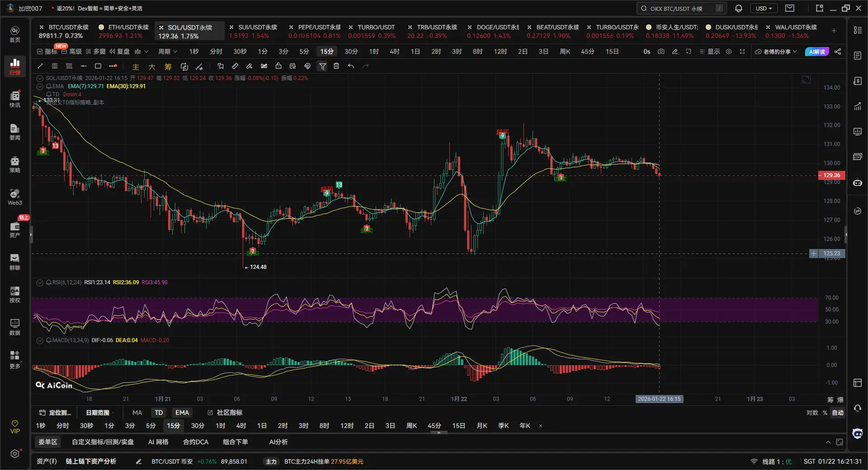Screen dimensions: 868x470
Task: Toggle the TD indicator button
Action: 159,413
